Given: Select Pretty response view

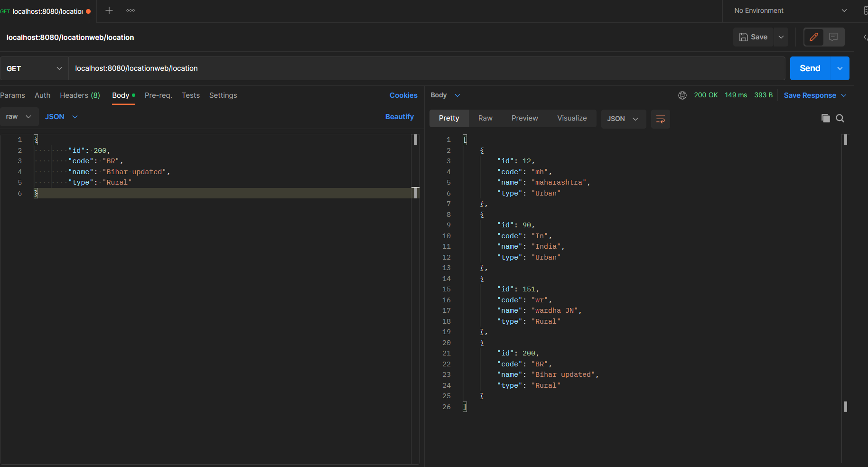Looking at the screenshot, I should coord(449,118).
